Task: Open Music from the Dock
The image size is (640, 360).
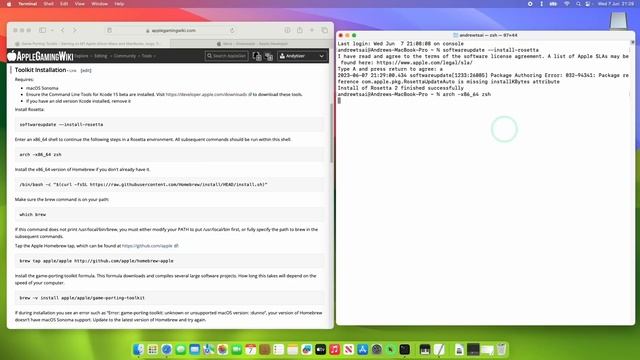Action: pos(335,349)
